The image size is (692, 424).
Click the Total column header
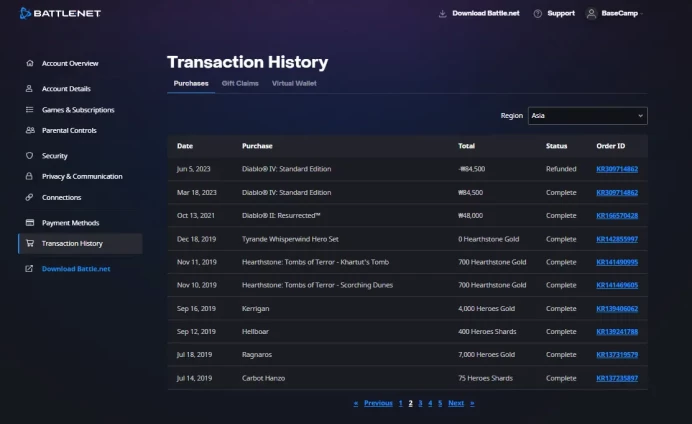point(466,146)
